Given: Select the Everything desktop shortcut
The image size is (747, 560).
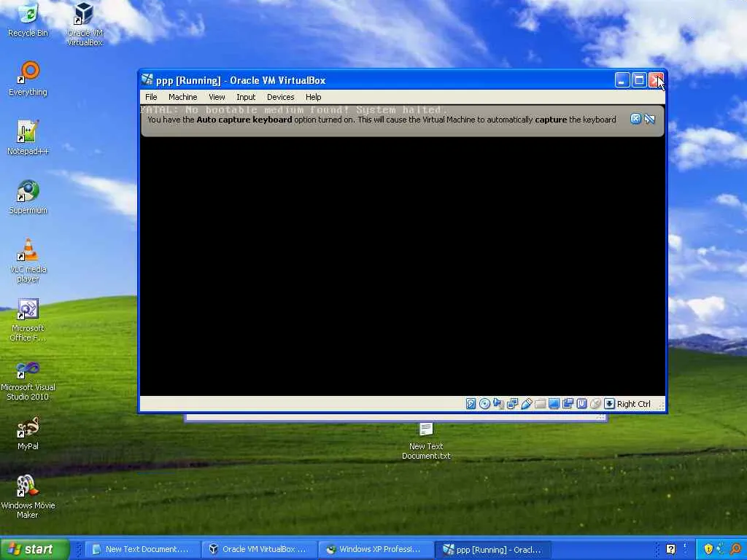Looking at the screenshot, I should 28,79.
